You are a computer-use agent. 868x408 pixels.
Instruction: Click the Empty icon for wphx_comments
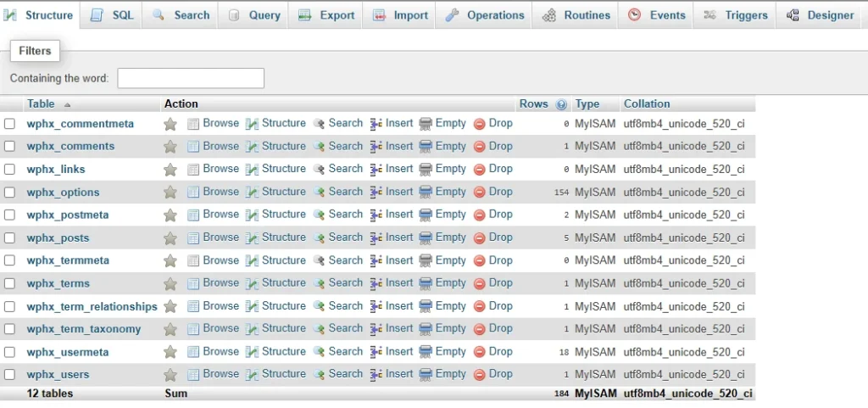tap(426, 147)
